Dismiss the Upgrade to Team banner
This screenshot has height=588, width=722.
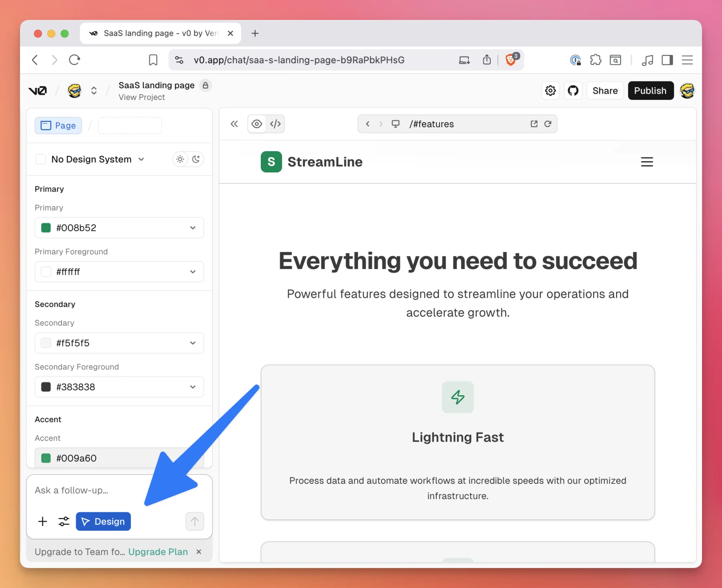coord(199,552)
